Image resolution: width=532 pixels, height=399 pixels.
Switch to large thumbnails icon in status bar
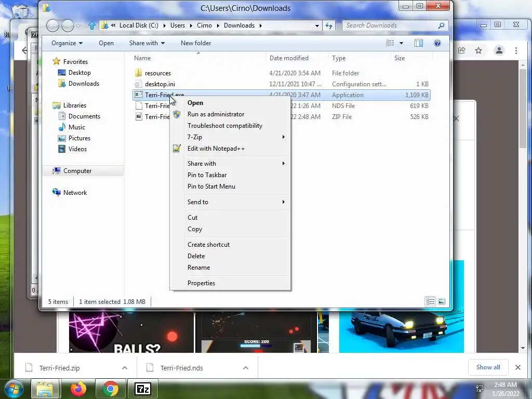pyautogui.click(x=442, y=301)
